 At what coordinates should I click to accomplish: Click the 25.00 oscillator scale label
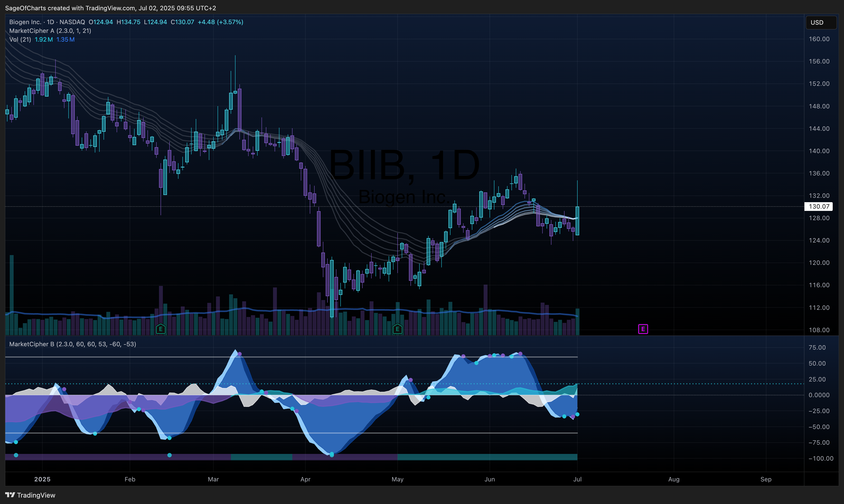(817, 379)
